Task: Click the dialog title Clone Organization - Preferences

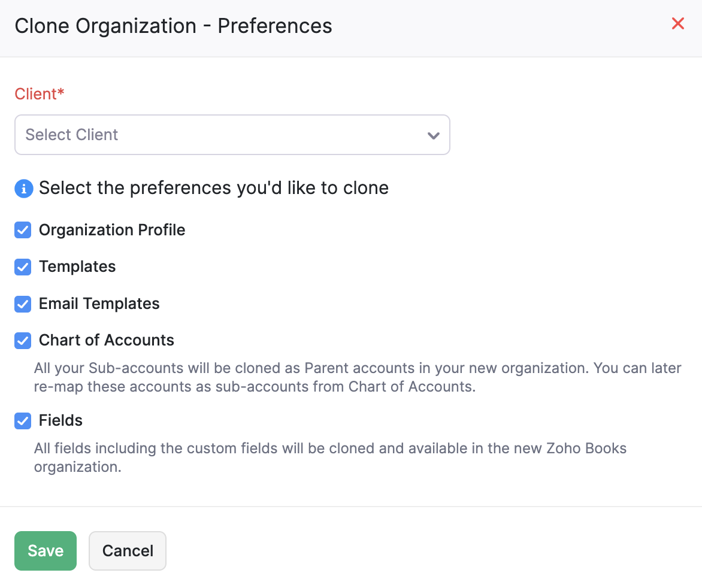Action: [x=173, y=26]
